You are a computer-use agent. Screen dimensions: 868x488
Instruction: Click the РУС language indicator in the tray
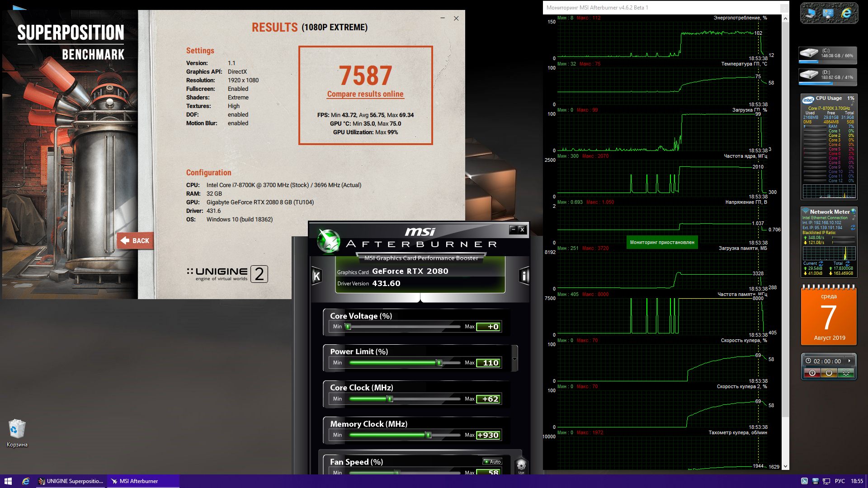pos(840,481)
